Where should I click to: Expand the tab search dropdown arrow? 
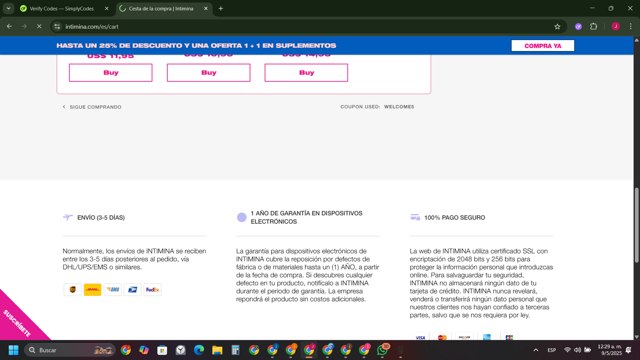pyautogui.click(x=8, y=8)
